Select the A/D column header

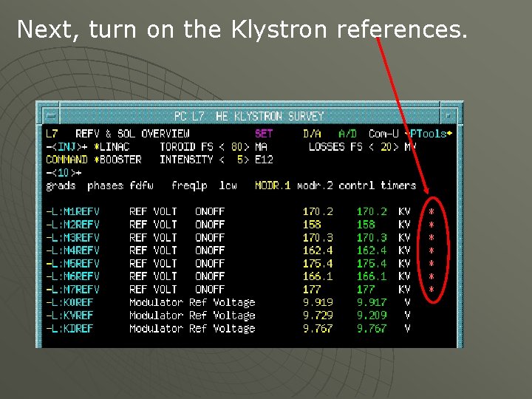click(x=347, y=134)
